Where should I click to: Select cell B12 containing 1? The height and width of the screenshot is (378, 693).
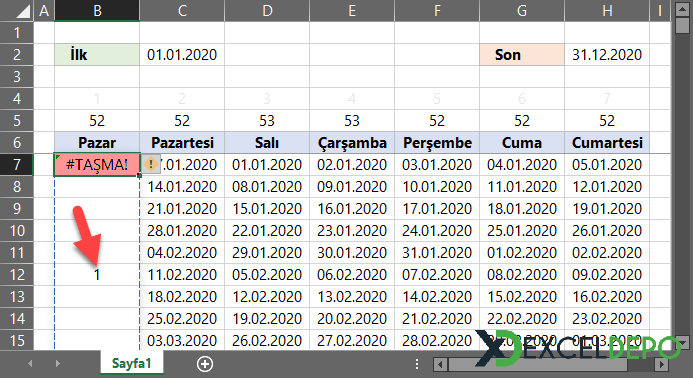tap(97, 275)
